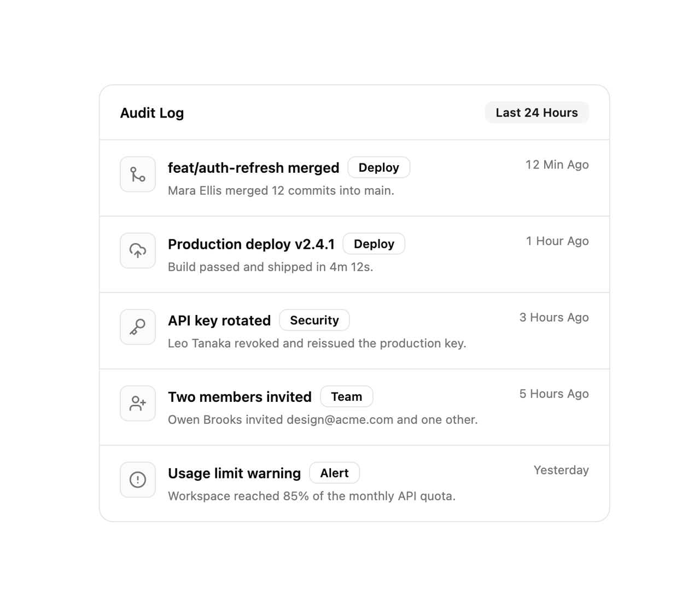Screen dimensions: 700x596
Task: Open the API key rotated entry
Action: 219,320
